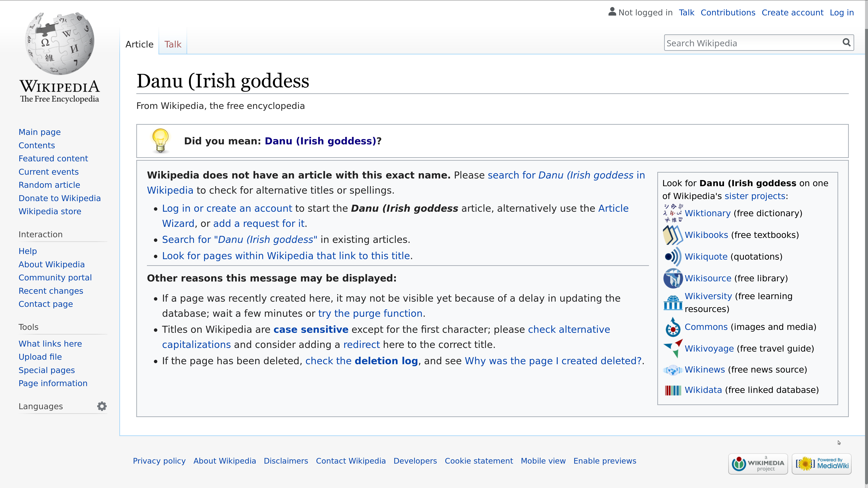Switch to the Talk tab
This screenshot has width=868, height=488.
(x=173, y=44)
